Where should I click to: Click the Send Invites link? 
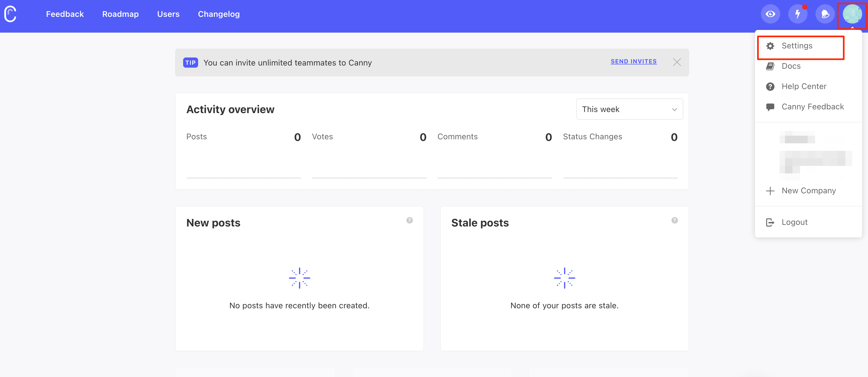coord(633,61)
